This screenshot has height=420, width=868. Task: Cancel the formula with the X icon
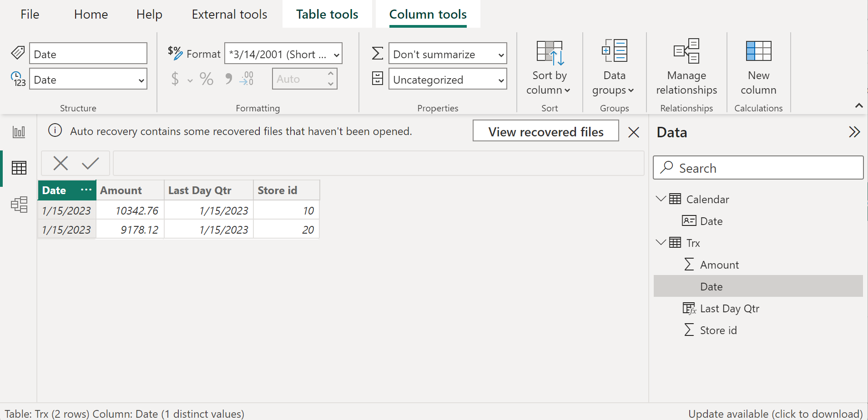click(x=61, y=163)
